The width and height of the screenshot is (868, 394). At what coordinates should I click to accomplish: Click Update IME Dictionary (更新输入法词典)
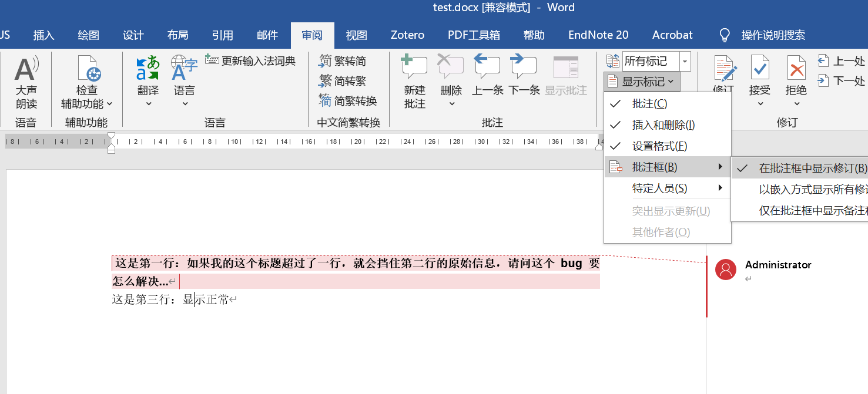pos(250,60)
